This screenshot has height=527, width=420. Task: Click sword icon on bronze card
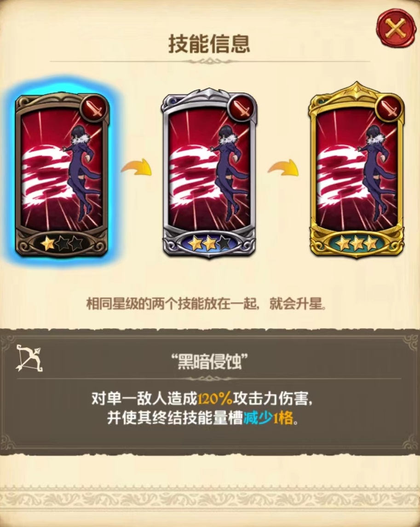coord(95,108)
